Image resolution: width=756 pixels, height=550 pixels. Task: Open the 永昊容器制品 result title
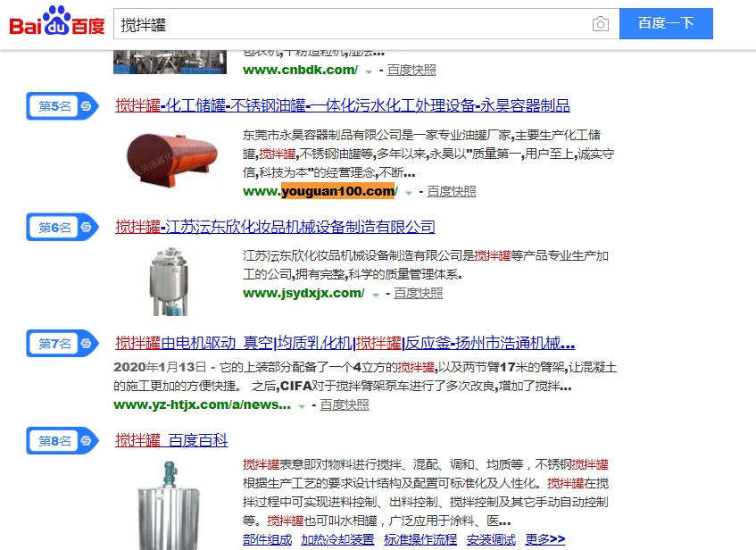(343, 105)
